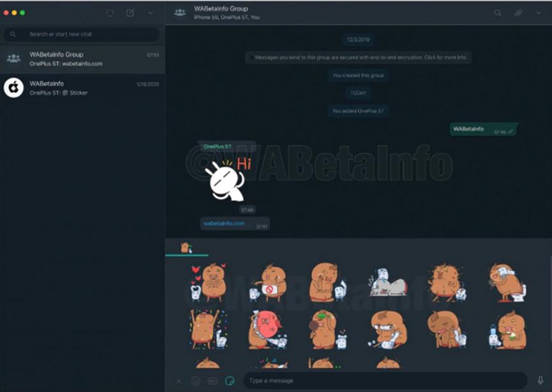Screen dimensions: 552x392
Task: Open WABetaInfo Group info from header title
Action: tap(221, 9)
